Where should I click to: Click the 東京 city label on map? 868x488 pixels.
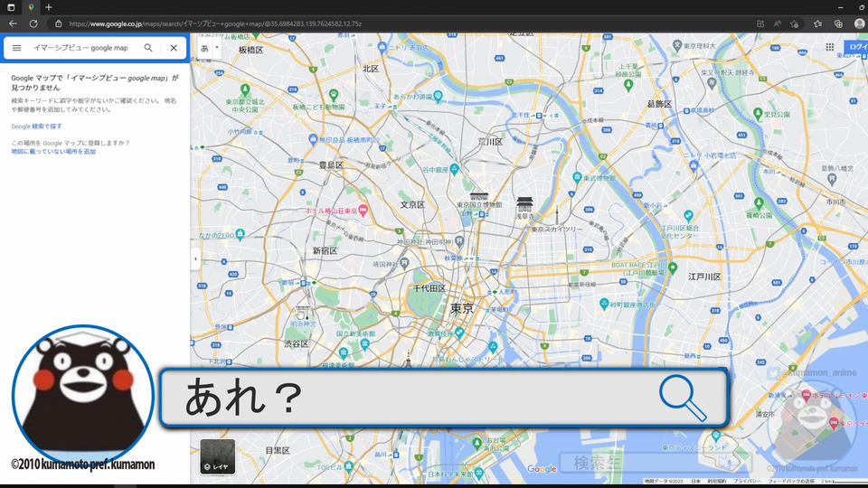click(x=462, y=309)
